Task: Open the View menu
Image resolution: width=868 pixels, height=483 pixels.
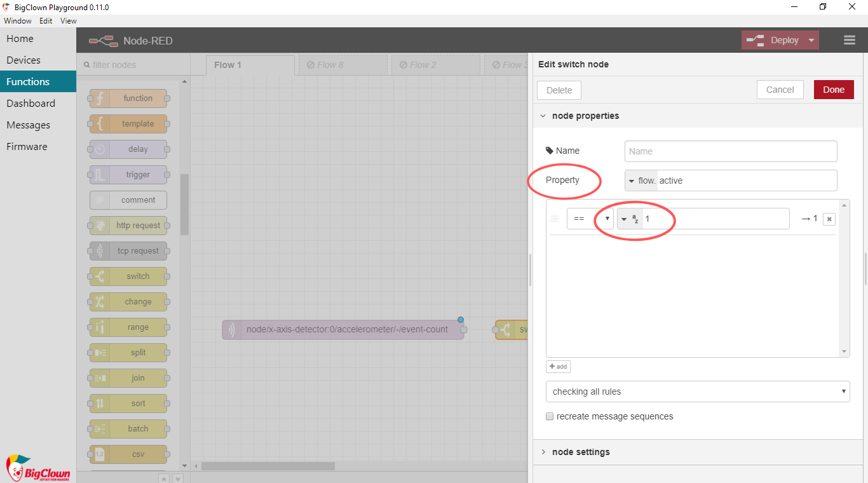Action: tap(69, 20)
